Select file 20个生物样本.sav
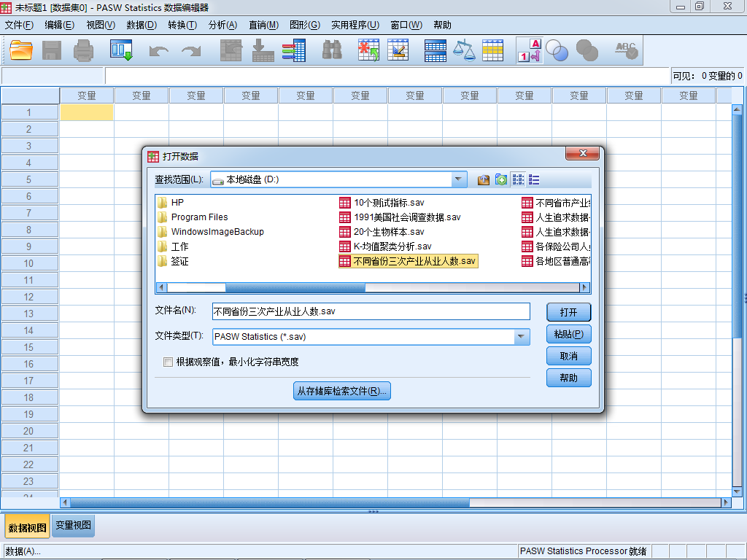Viewport: 747px width, 560px height. pyautogui.click(x=382, y=233)
